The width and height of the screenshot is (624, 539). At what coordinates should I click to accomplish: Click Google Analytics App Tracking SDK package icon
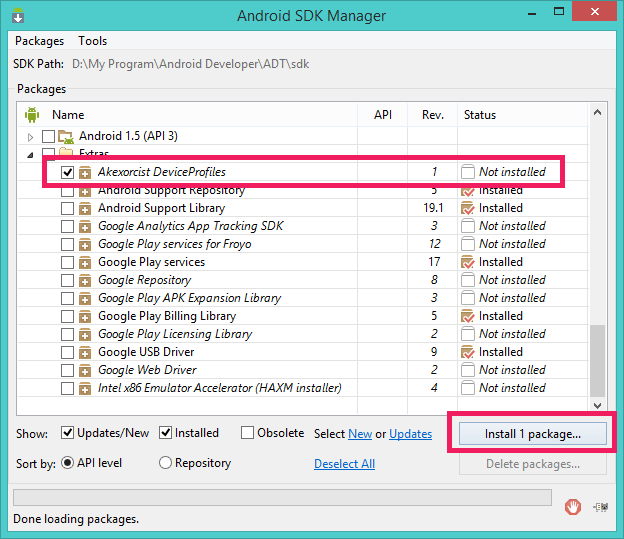click(84, 227)
